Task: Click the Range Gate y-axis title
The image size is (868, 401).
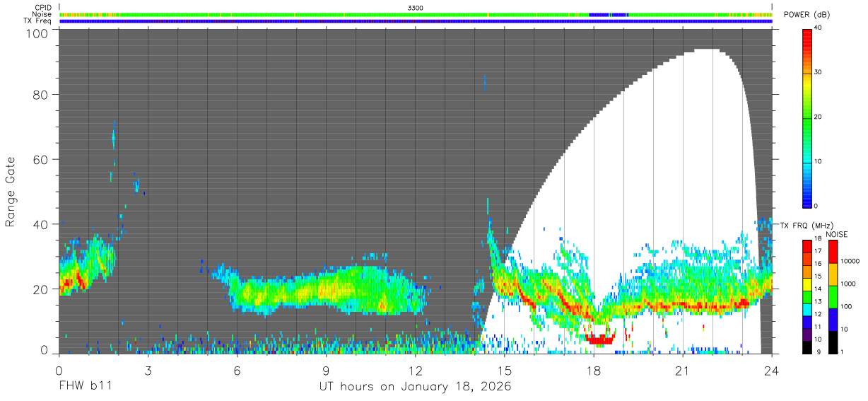Action: click(x=11, y=192)
